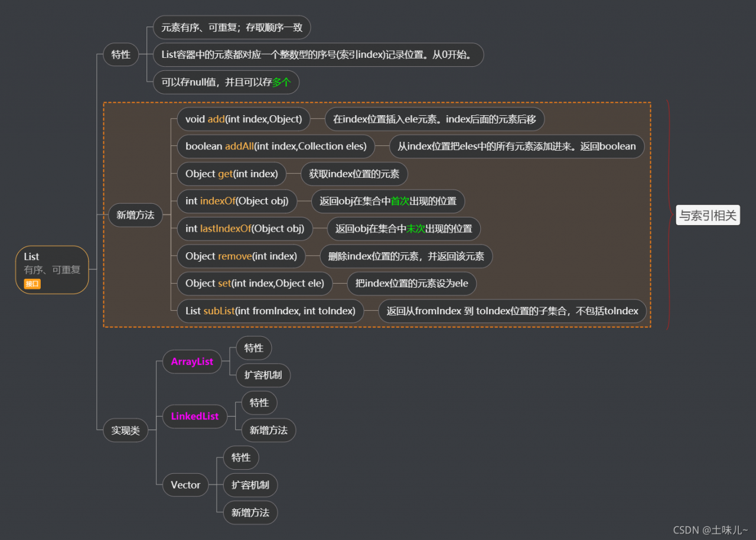Expand the 特性 node under LinkedList
756x540 pixels.
259,402
